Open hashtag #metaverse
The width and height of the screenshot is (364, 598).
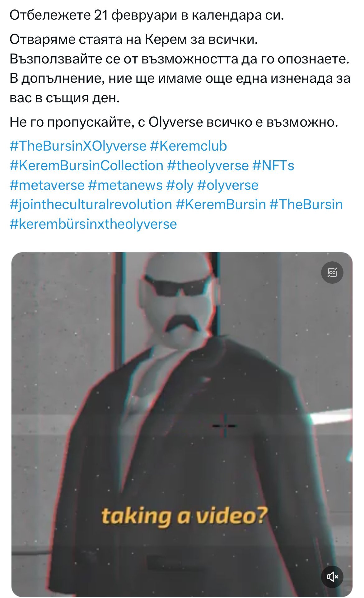(47, 185)
